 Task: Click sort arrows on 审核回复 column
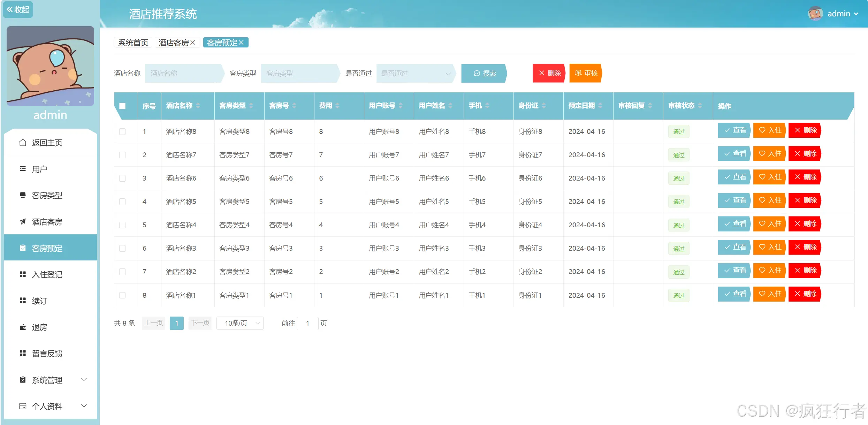point(650,106)
